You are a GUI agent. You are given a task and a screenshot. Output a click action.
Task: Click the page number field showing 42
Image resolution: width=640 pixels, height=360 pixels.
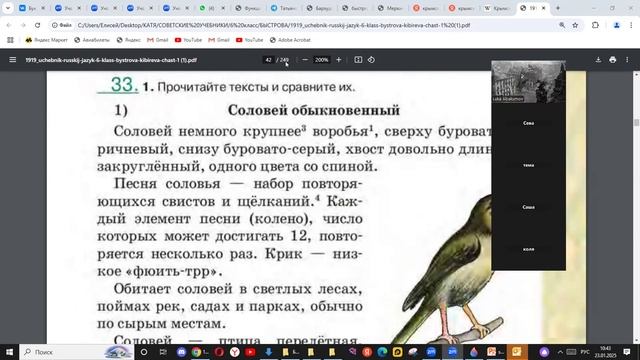point(268,60)
